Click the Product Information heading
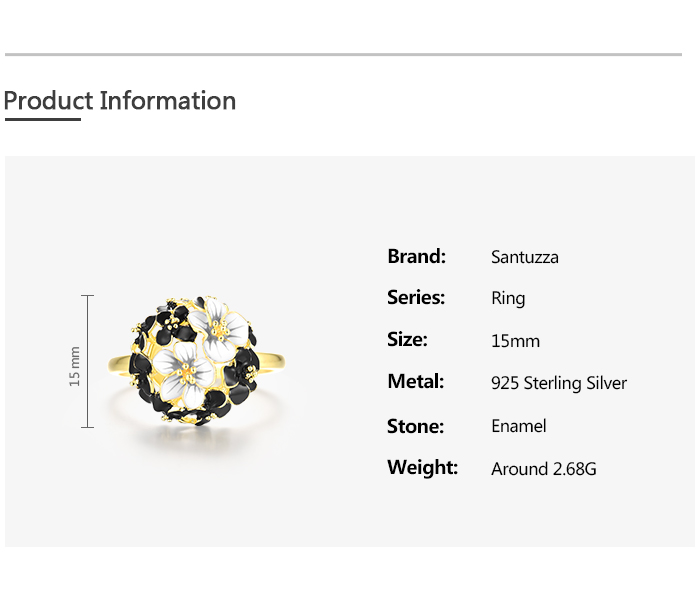The height and width of the screenshot is (607, 700). point(120,101)
